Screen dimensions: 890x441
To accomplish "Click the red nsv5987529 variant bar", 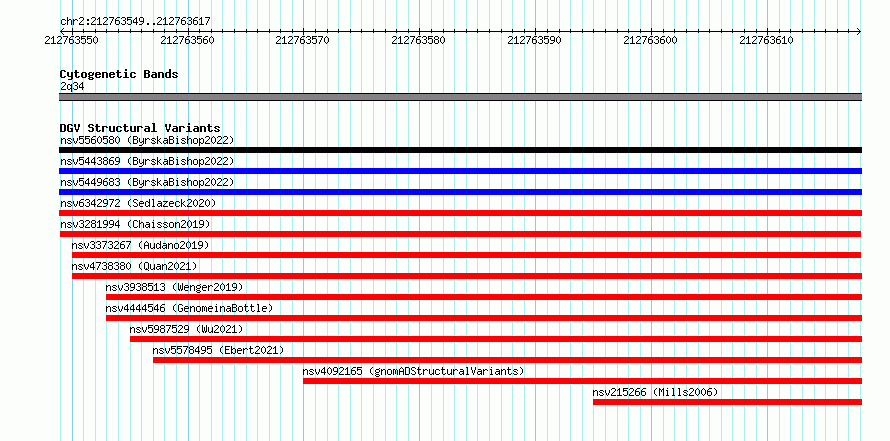I will (x=496, y=339).
